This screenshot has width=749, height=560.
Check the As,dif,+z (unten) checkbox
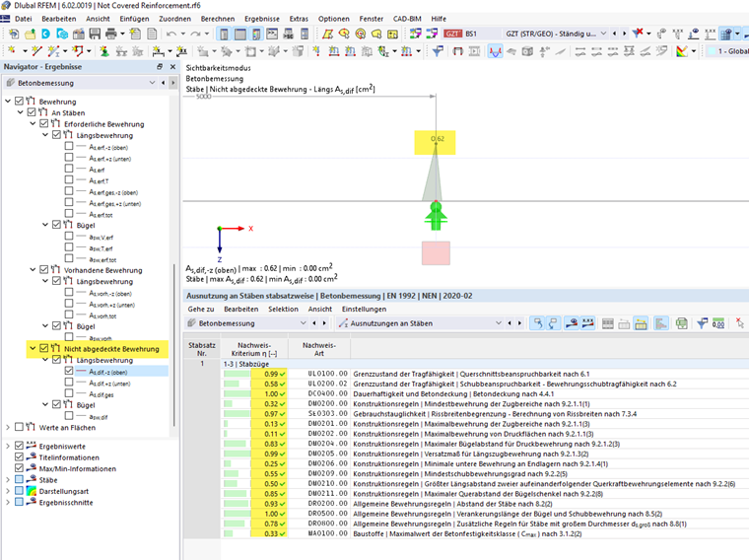(x=69, y=382)
